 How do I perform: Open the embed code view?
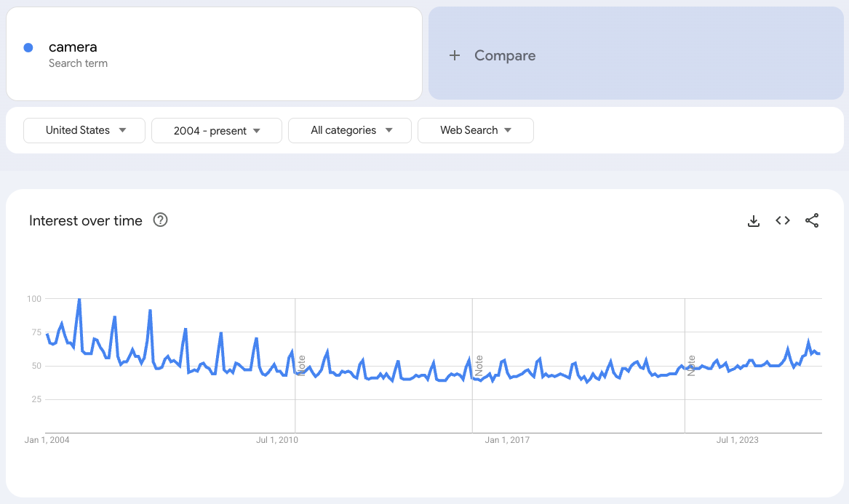pyautogui.click(x=782, y=220)
